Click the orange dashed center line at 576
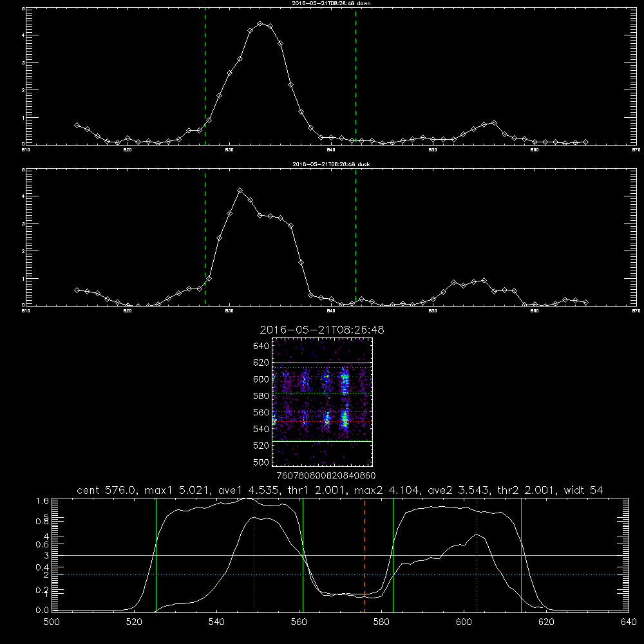 [x=365, y=555]
